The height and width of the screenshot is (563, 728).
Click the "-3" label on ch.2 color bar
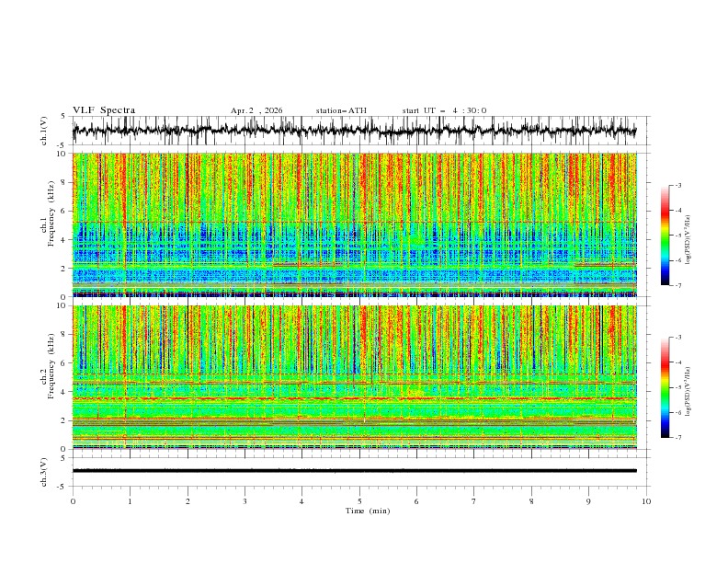678,338
